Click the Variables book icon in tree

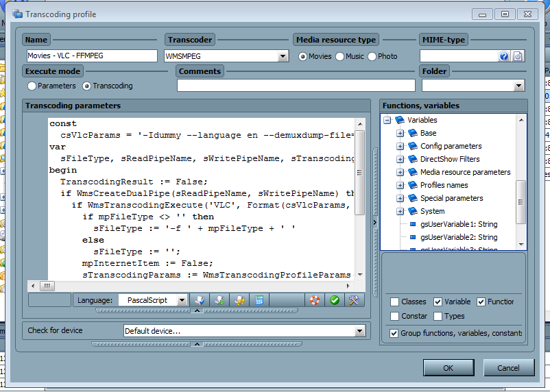400,120
